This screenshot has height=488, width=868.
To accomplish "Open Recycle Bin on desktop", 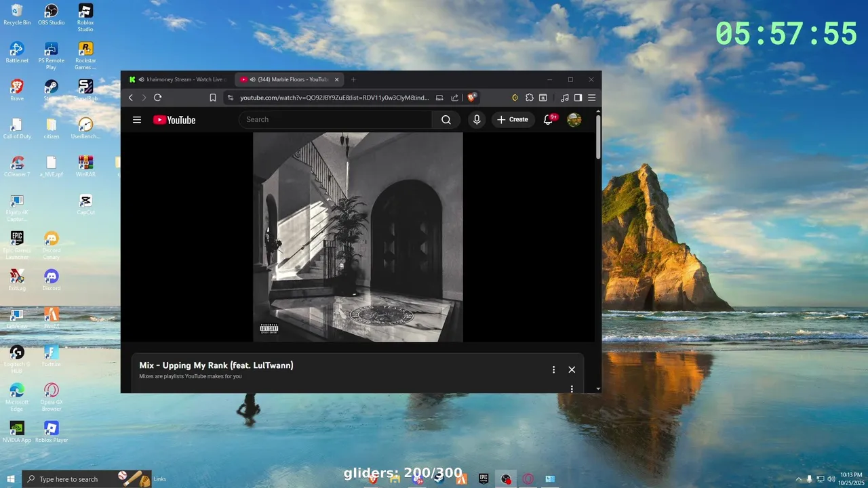I will pos(17,14).
